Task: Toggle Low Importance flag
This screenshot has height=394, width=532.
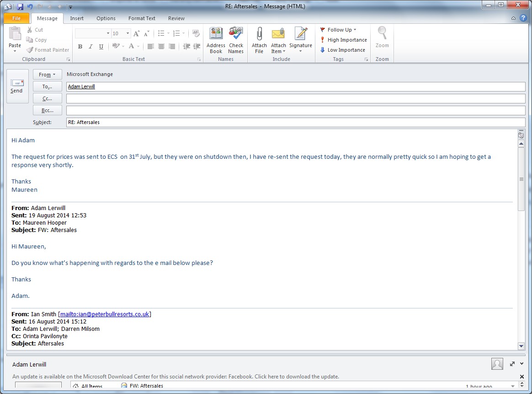Action: coord(342,50)
